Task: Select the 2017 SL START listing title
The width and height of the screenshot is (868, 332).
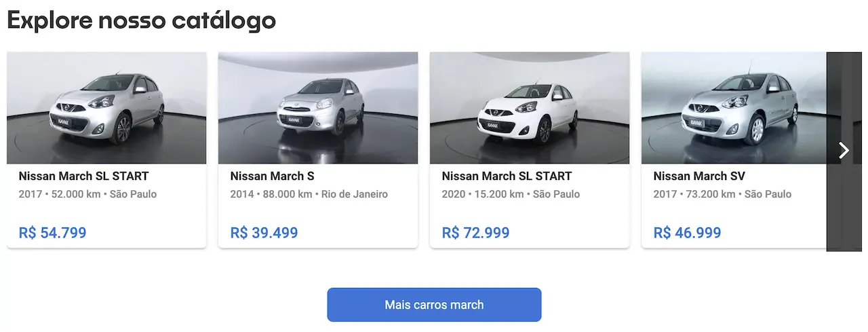Action: click(83, 177)
